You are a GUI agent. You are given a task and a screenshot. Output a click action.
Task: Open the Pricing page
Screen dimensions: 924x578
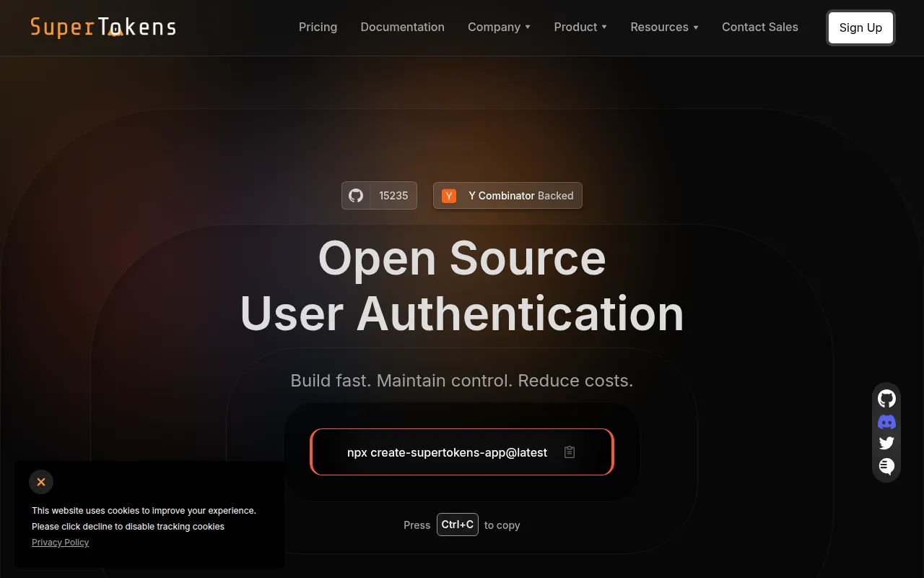pyautogui.click(x=318, y=27)
